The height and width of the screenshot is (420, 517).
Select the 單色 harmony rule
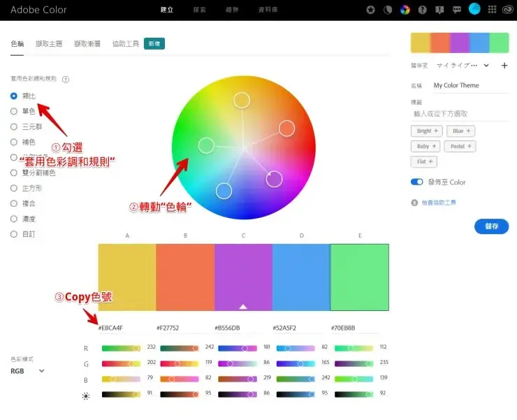(14, 111)
